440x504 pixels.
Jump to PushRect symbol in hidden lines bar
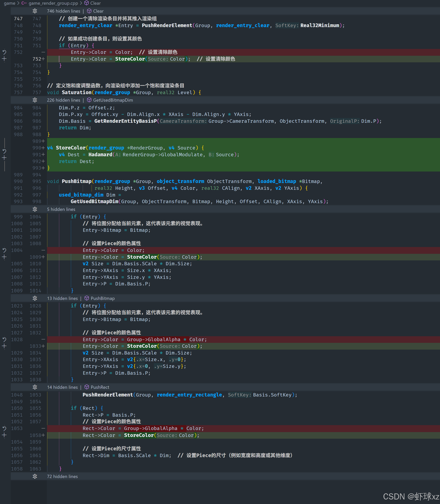(100, 387)
